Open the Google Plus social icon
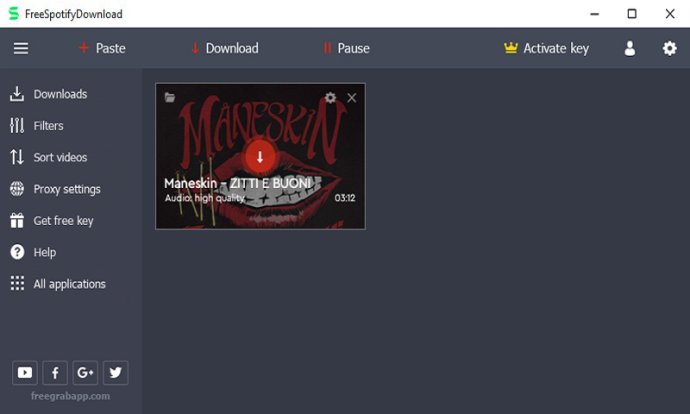Image resolution: width=690 pixels, height=414 pixels. coord(85,373)
